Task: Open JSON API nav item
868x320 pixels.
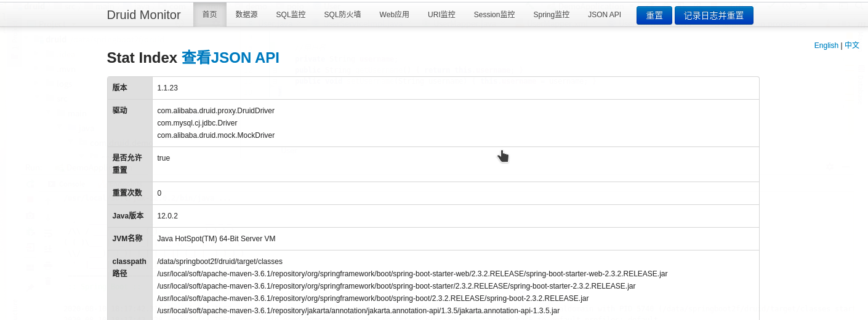Action: point(605,15)
